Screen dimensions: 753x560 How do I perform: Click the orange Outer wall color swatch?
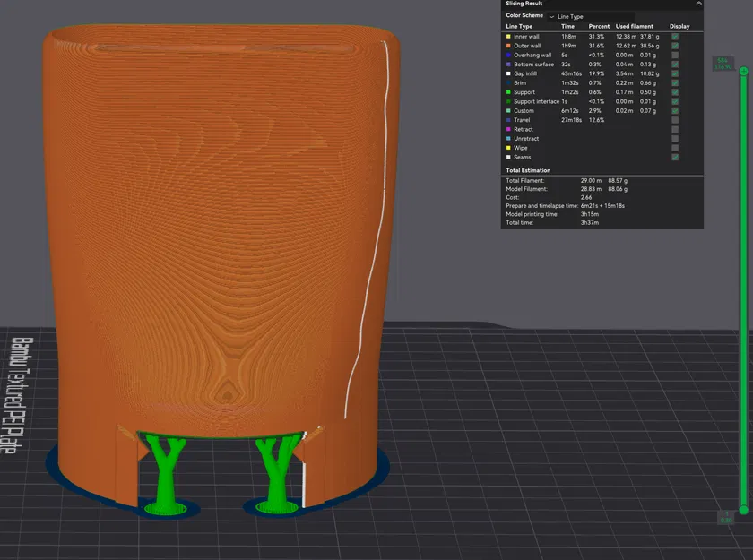(508, 46)
